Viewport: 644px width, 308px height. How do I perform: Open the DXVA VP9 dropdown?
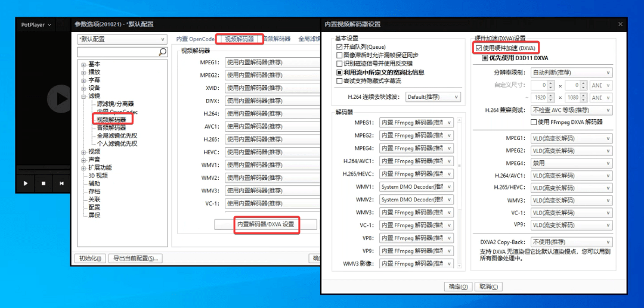[571, 225]
